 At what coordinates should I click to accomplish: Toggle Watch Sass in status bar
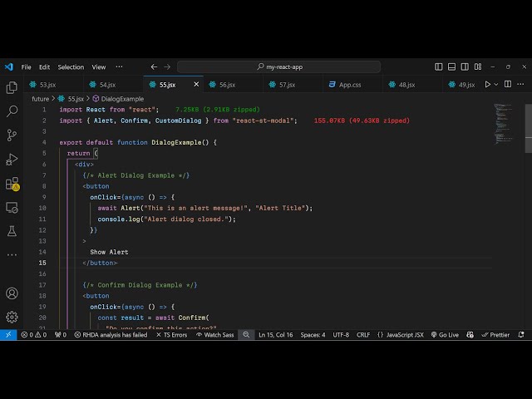(214, 335)
